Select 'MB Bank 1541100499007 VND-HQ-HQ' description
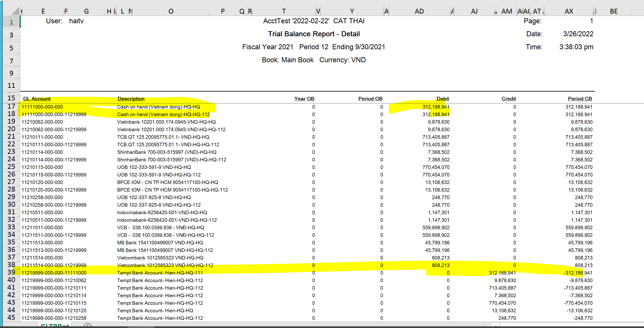The width and height of the screenshot is (644, 328). (x=160, y=242)
